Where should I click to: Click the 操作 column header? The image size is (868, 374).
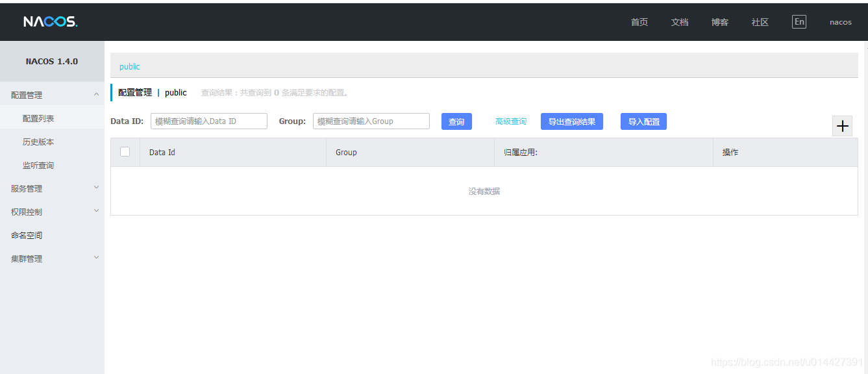click(786, 152)
